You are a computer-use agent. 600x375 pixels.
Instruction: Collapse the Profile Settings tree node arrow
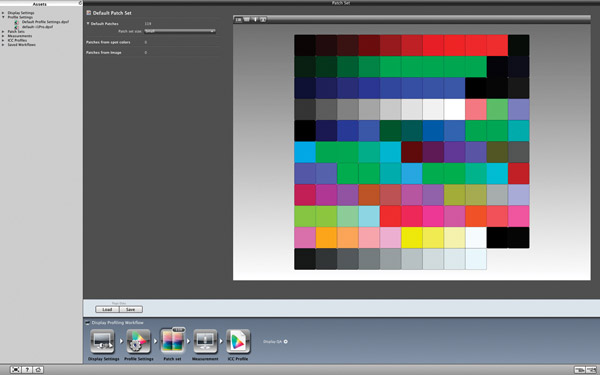pyautogui.click(x=3, y=17)
